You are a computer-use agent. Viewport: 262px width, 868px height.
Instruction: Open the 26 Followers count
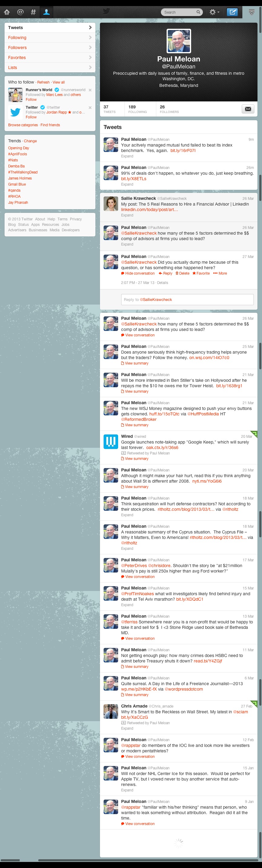(169, 109)
